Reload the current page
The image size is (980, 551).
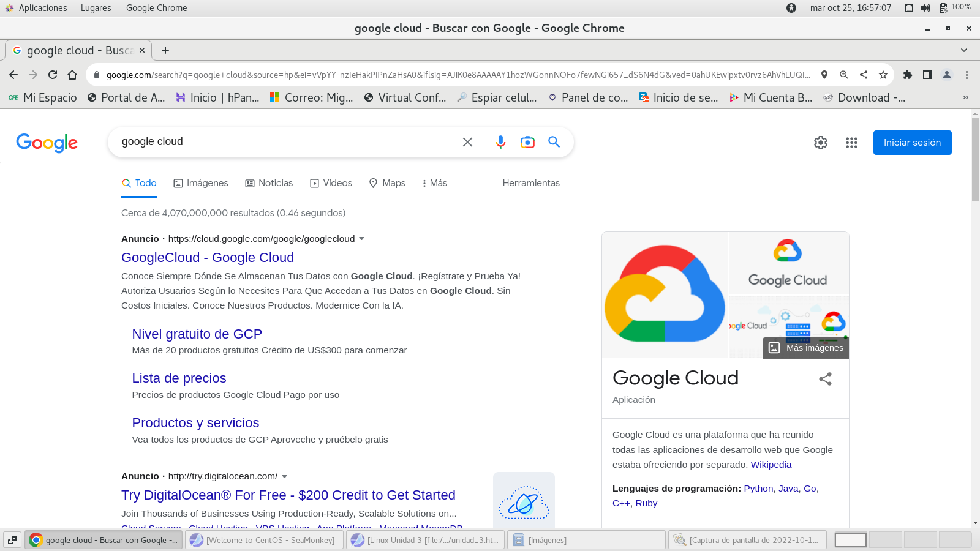pyautogui.click(x=53, y=75)
